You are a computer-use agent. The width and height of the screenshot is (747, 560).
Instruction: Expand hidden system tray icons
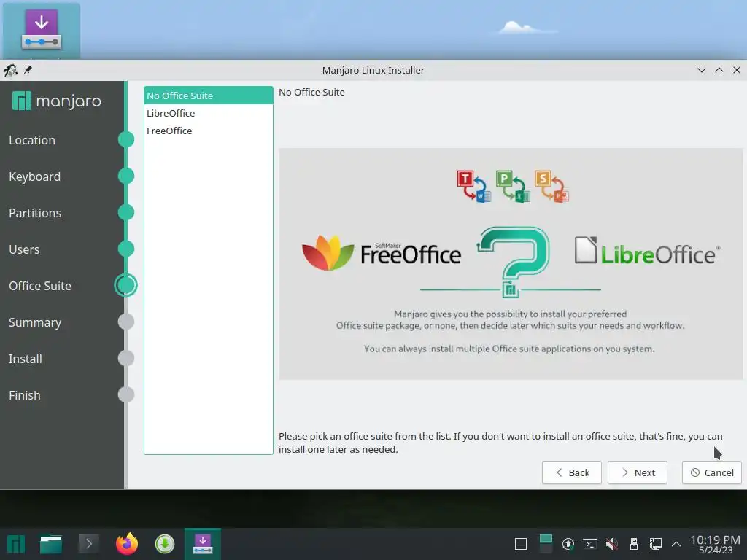pyautogui.click(x=676, y=544)
